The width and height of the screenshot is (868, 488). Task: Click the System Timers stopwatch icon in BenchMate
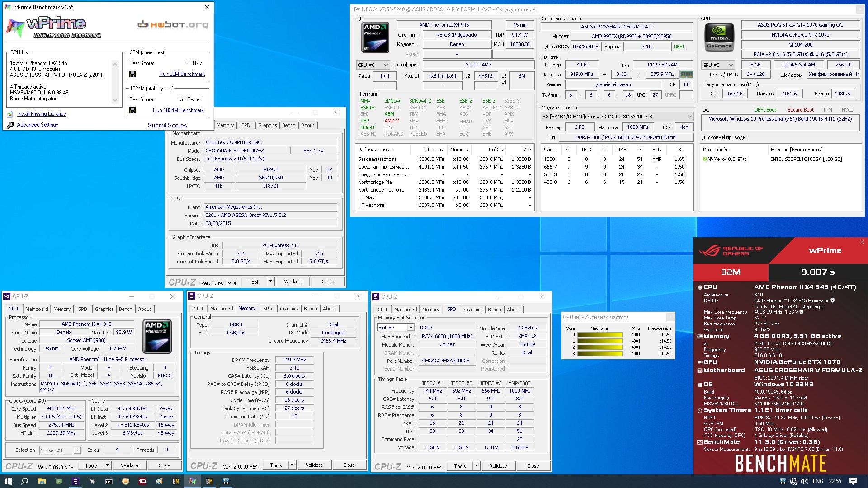click(700, 410)
